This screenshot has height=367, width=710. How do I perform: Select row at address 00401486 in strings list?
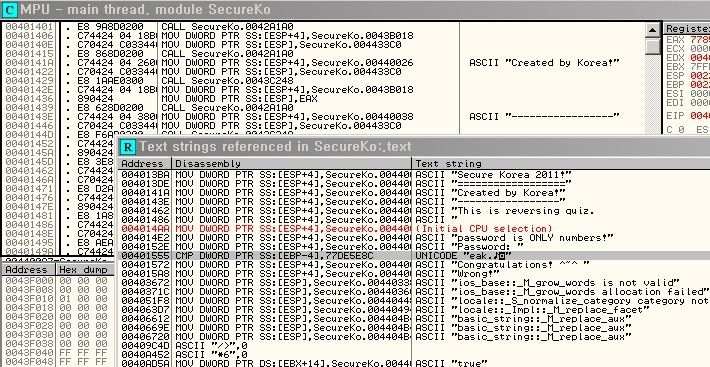414,220
